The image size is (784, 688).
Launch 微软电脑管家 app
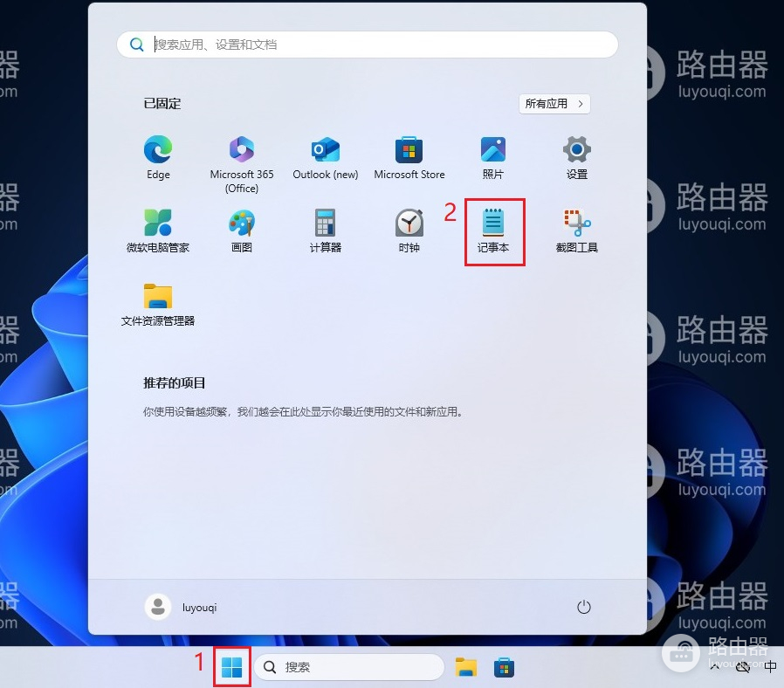click(x=158, y=230)
